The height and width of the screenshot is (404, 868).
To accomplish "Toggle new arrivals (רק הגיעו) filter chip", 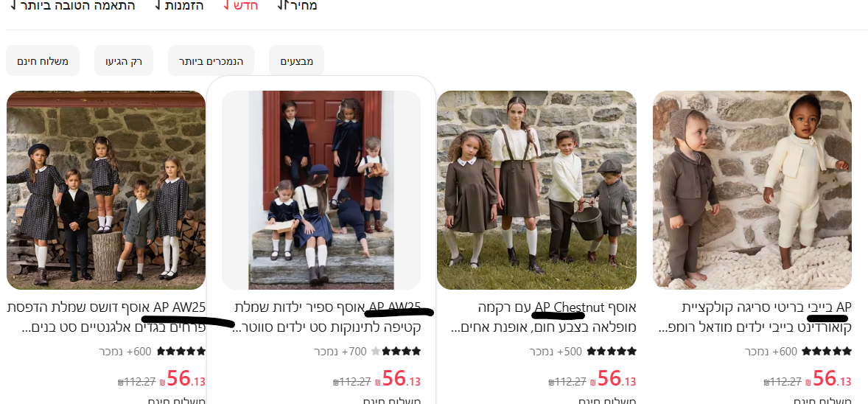I will tap(124, 61).
